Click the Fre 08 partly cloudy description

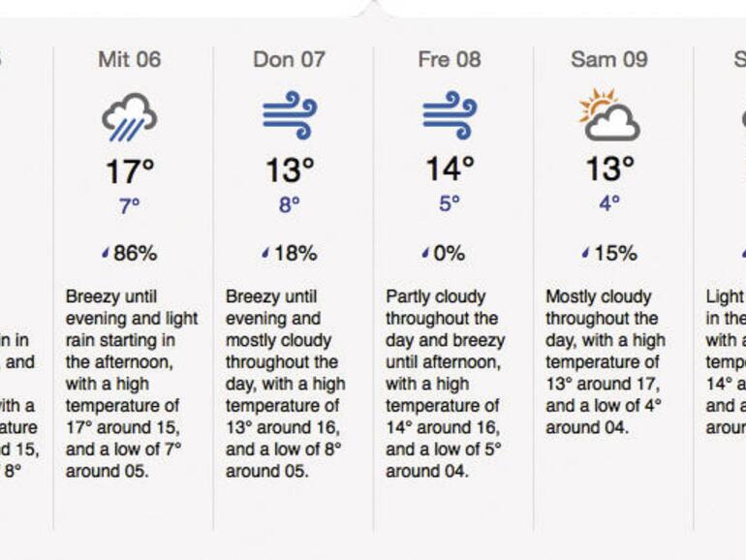tap(445, 384)
